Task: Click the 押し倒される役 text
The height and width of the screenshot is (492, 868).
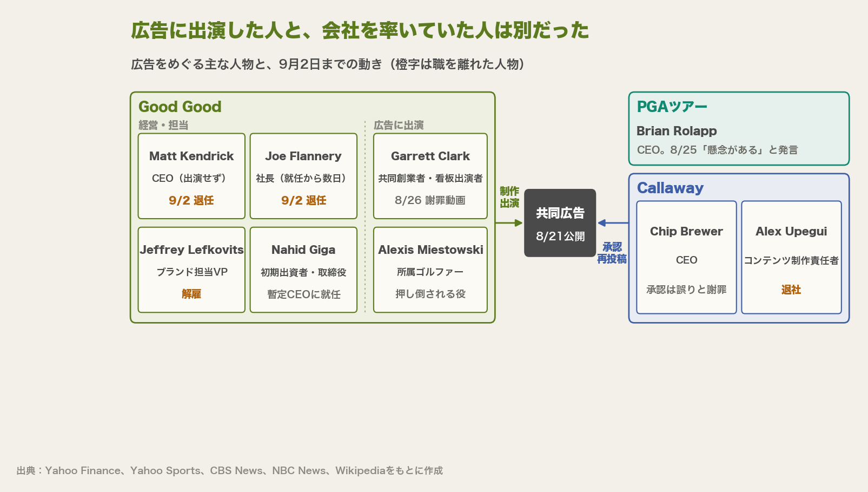Action: 430,294
